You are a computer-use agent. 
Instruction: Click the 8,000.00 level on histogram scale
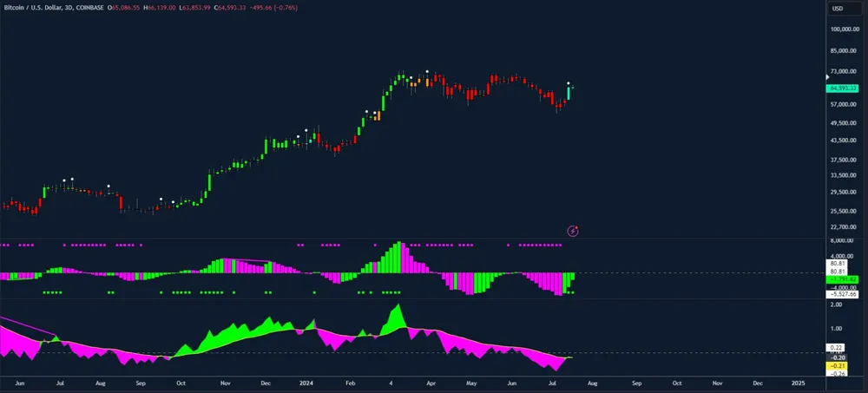[842, 241]
